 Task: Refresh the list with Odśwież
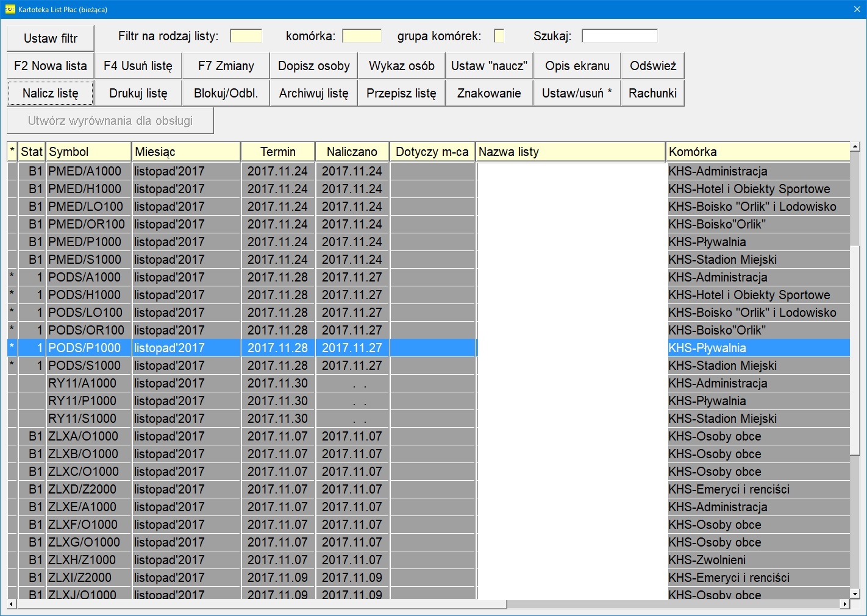pos(652,66)
